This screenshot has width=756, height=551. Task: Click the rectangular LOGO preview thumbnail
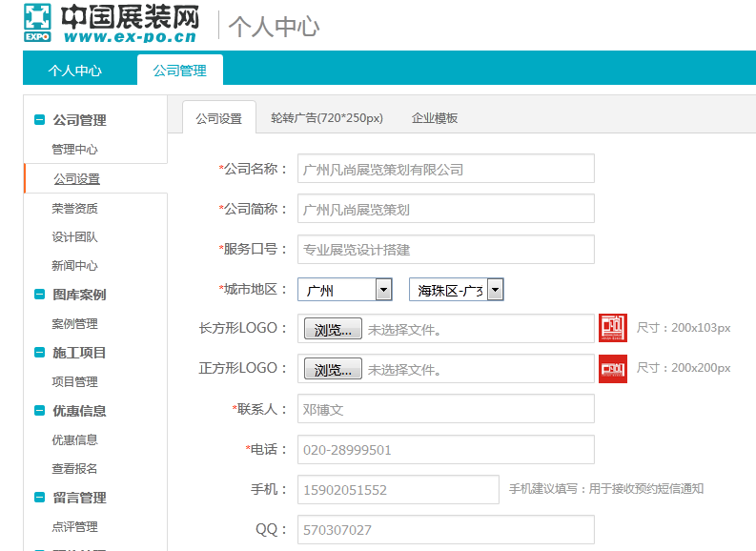[612, 328]
